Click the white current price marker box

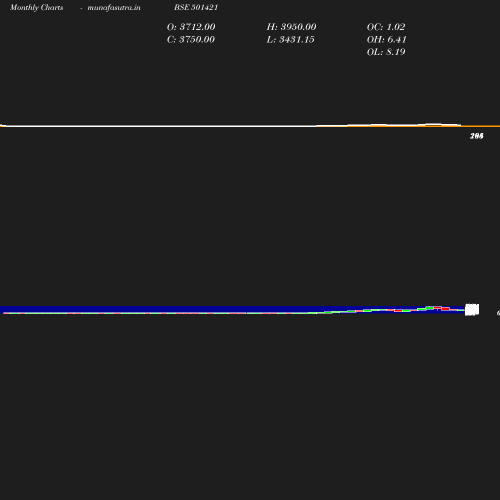(x=472, y=310)
